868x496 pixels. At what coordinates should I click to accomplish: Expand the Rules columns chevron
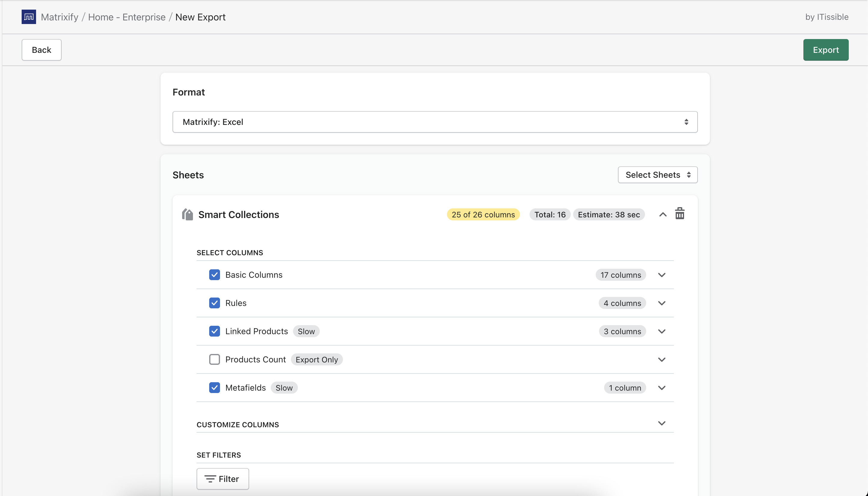coord(662,303)
